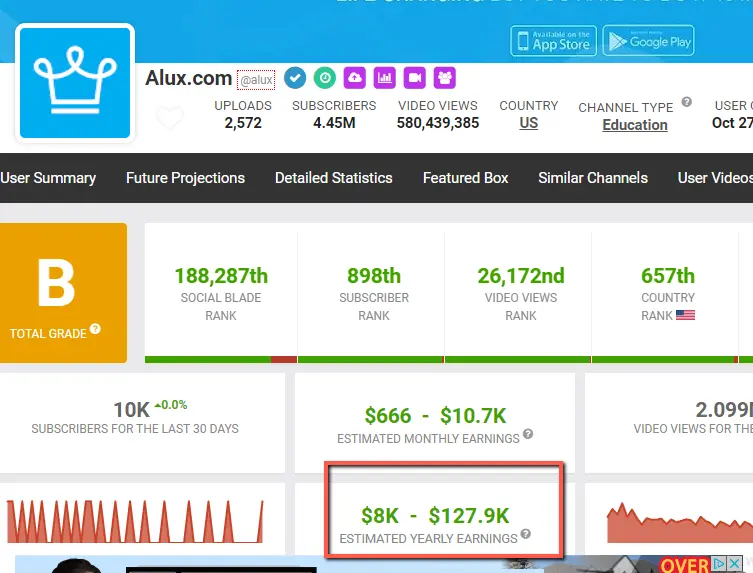Click the green clock badge icon
753x573 pixels.
(x=325, y=77)
